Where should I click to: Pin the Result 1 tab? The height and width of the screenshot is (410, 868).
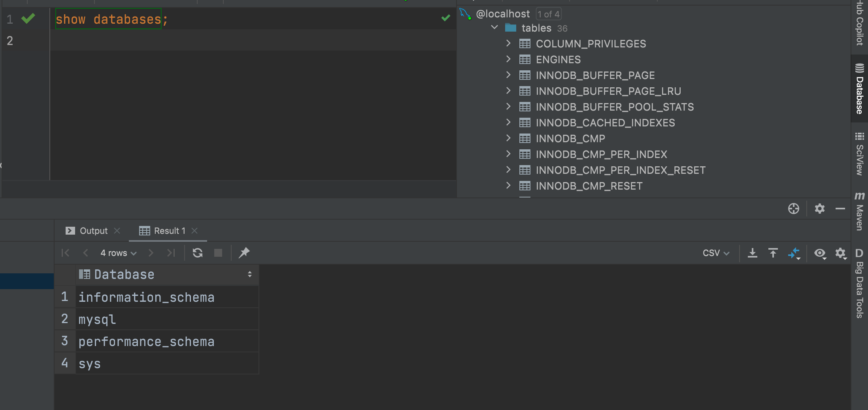point(244,253)
